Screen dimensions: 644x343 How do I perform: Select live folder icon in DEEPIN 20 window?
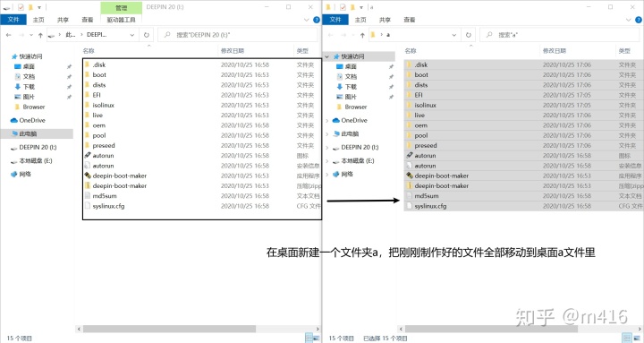coord(87,115)
